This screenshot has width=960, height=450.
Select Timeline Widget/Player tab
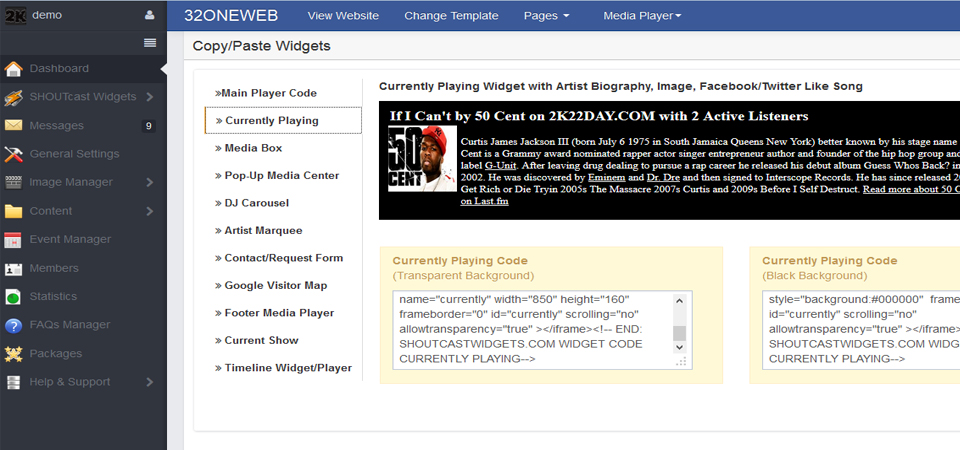point(283,369)
